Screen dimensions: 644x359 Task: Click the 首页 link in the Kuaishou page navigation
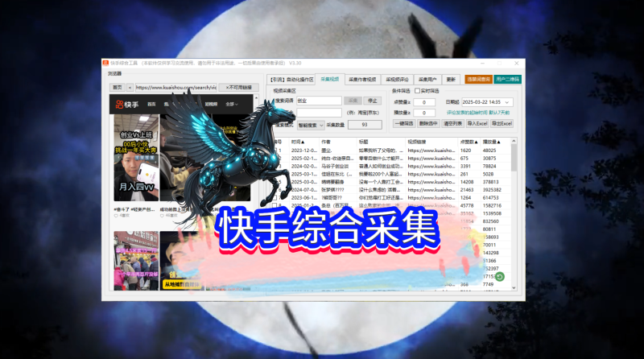click(151, 105)
